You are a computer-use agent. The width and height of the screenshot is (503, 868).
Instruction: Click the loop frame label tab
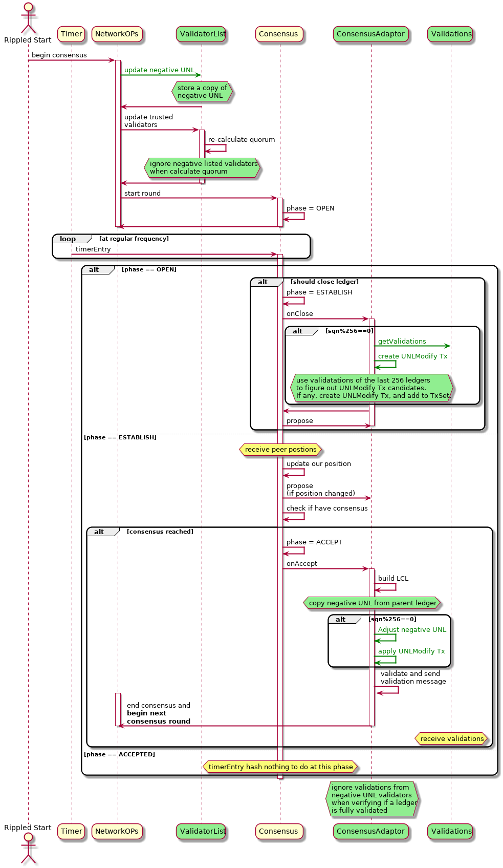69,239
